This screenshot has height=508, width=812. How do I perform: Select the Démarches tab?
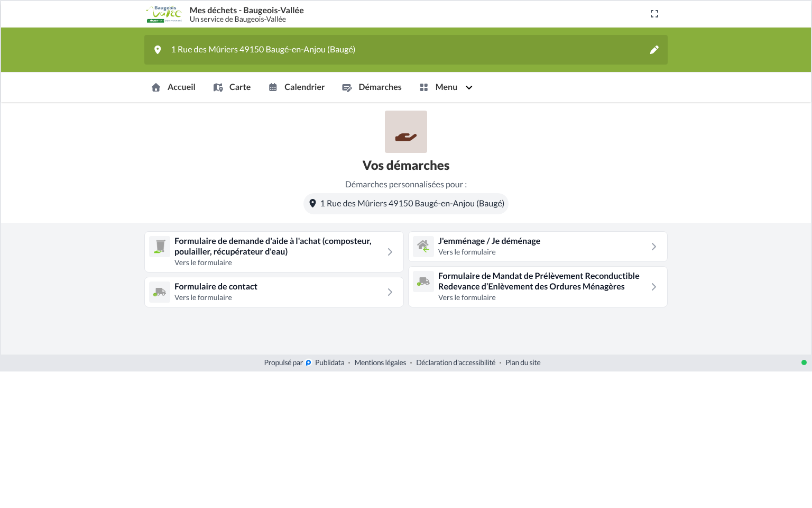click(x=372, y=87)
